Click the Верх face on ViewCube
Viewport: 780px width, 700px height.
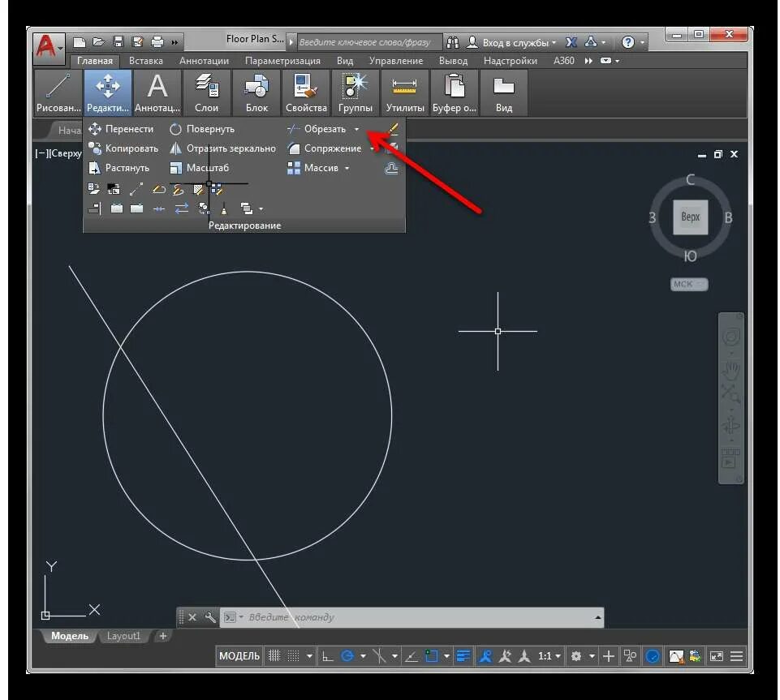pos(691,217)
